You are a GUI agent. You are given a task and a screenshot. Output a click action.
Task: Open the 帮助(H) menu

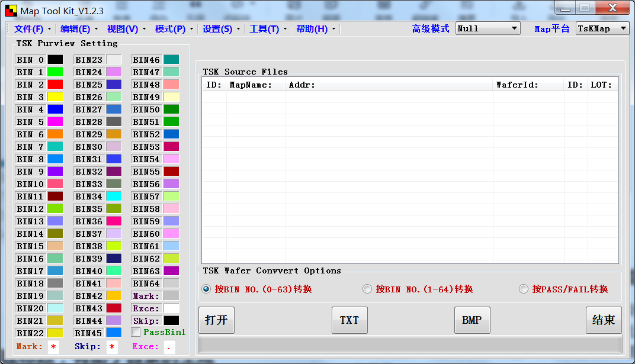coord(312,28)
